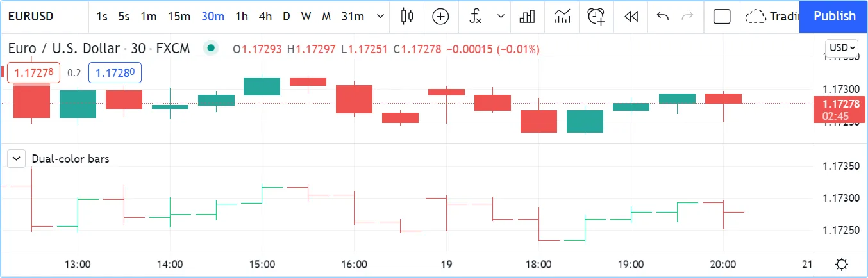Viewport: 868px width, 278px height.
Task: Expand the time interval dropdown chevron
Action: point(381,17)
